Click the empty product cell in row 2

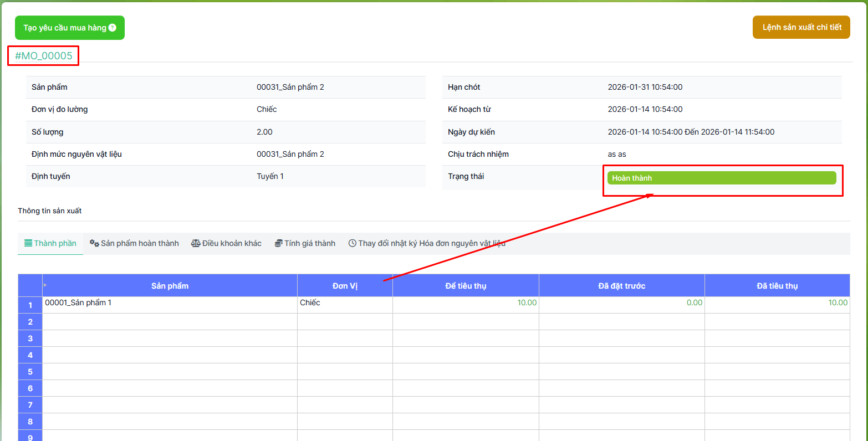coord(170,322)
